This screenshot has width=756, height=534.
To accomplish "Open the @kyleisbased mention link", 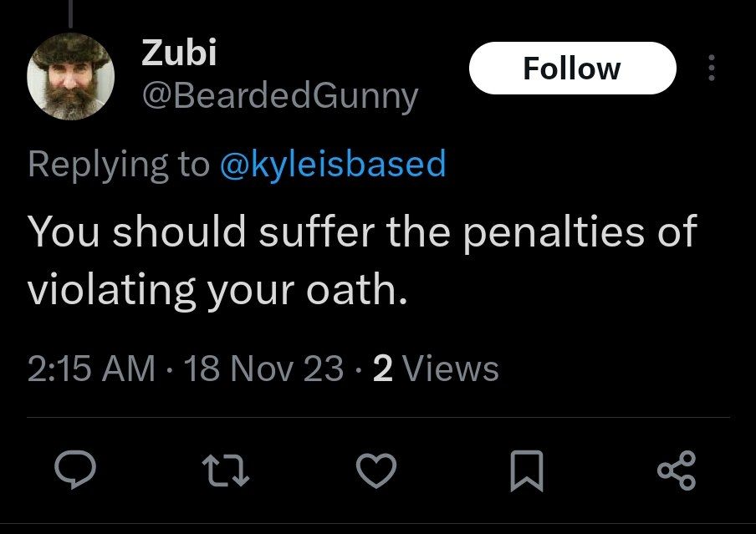I will (332, 164).
